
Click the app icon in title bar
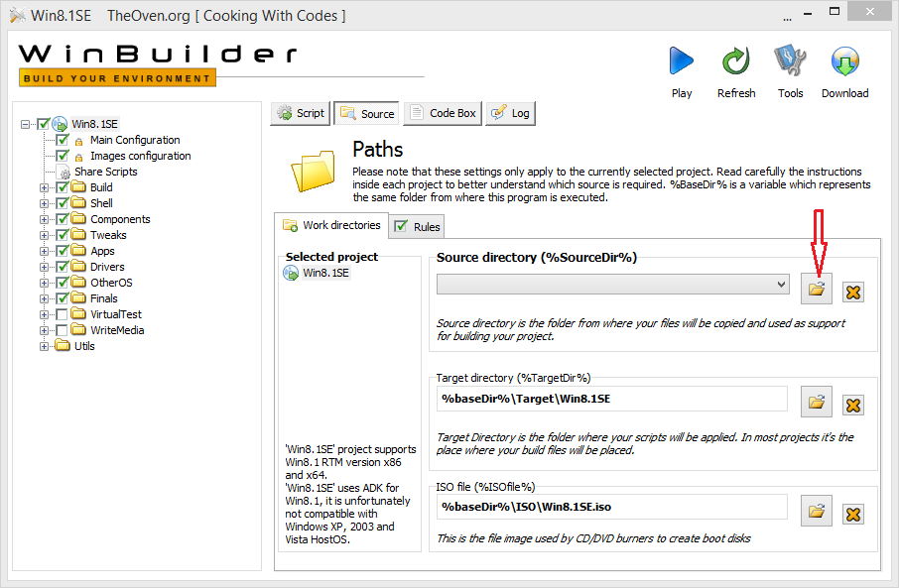click(x=17, y=16)
